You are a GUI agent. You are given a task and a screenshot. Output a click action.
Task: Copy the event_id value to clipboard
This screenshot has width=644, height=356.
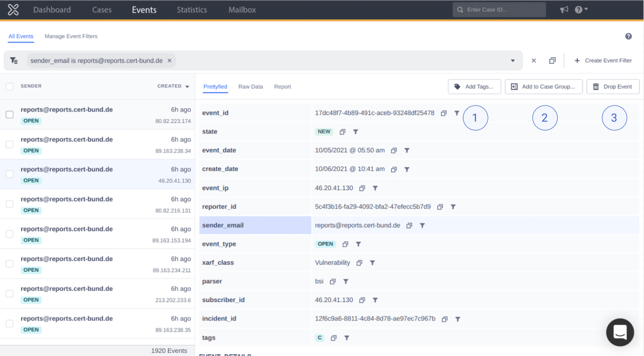tap(444, 113)
